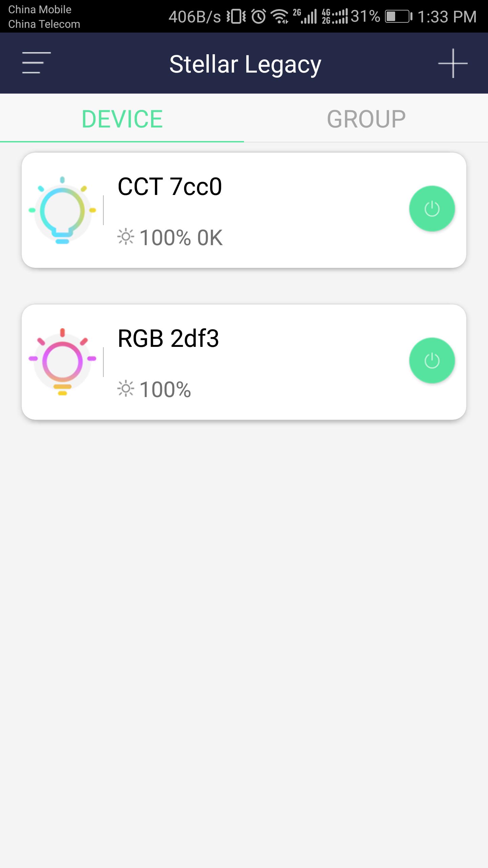Tap the vibrate mode status icon
Screen dimensions: 488x868
pyautogui.click(x=236, y=16)
